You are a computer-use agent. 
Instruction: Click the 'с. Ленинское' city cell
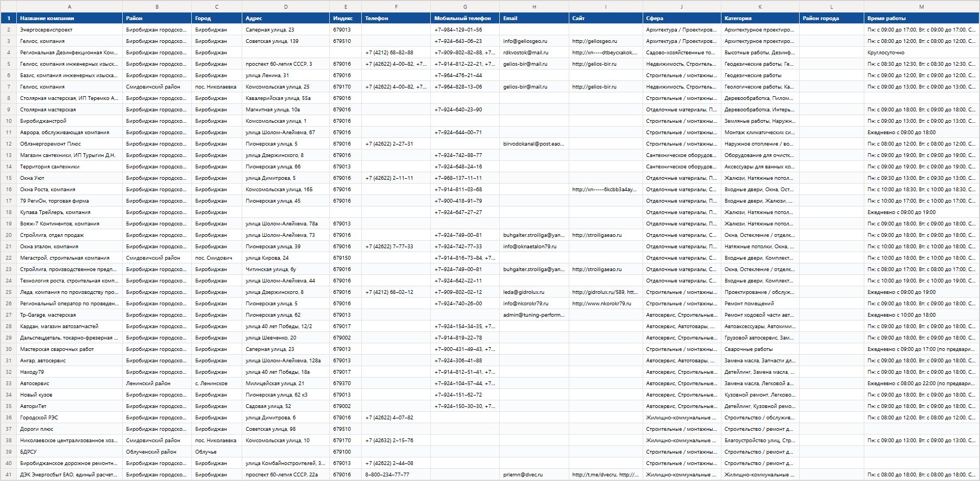click(217, 384)
